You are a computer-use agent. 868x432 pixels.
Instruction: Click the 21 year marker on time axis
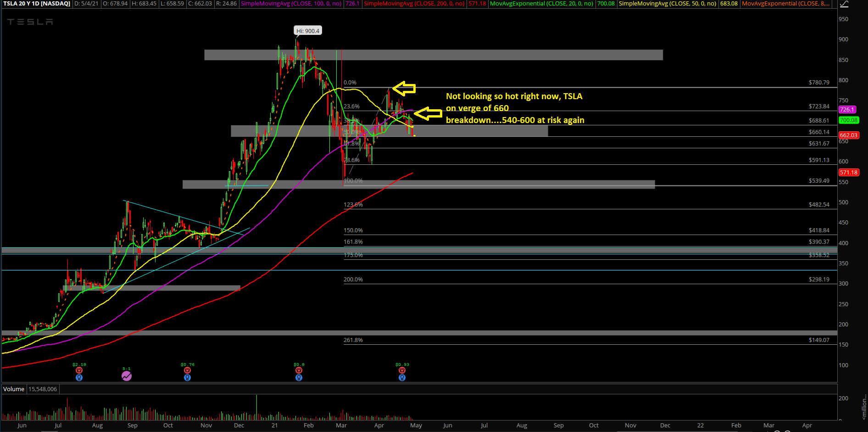tap(274, 426)
